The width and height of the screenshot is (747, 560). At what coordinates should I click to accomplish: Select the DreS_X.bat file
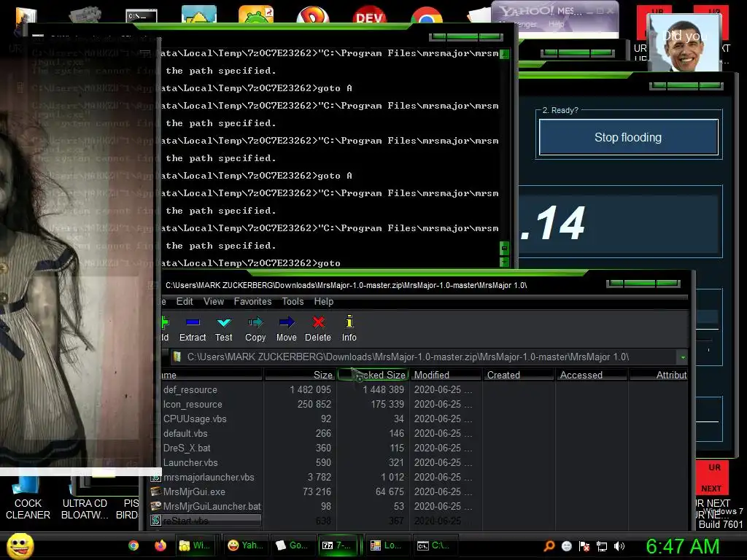point(187,448)
